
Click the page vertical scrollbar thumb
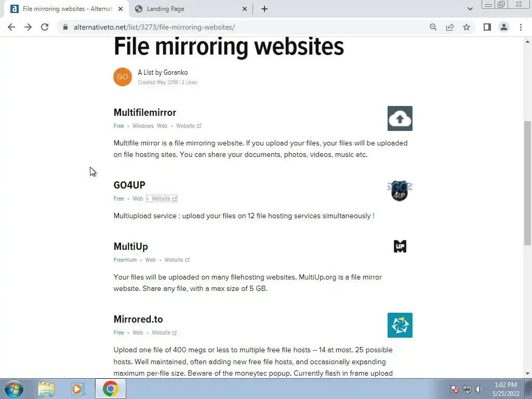pyautogui.click(x=527, y=183)
